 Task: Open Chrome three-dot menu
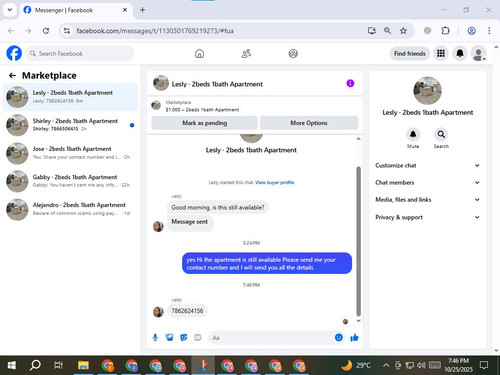489,31
